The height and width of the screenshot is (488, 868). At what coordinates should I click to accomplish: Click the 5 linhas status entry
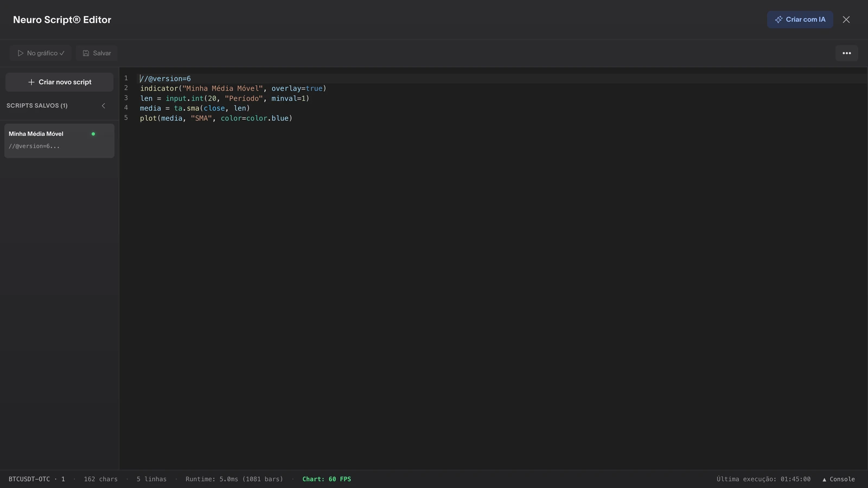pyautogui.click(x=151, y=479)
